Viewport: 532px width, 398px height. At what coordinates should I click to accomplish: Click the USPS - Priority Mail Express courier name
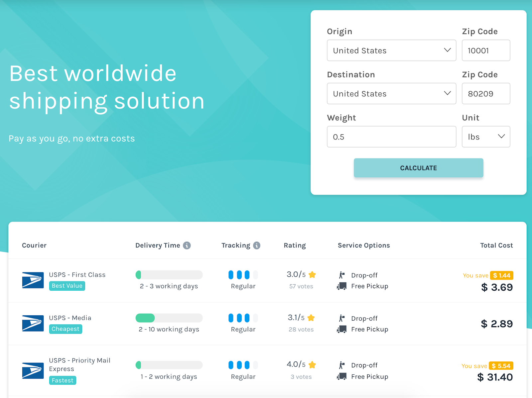(80, 365)
